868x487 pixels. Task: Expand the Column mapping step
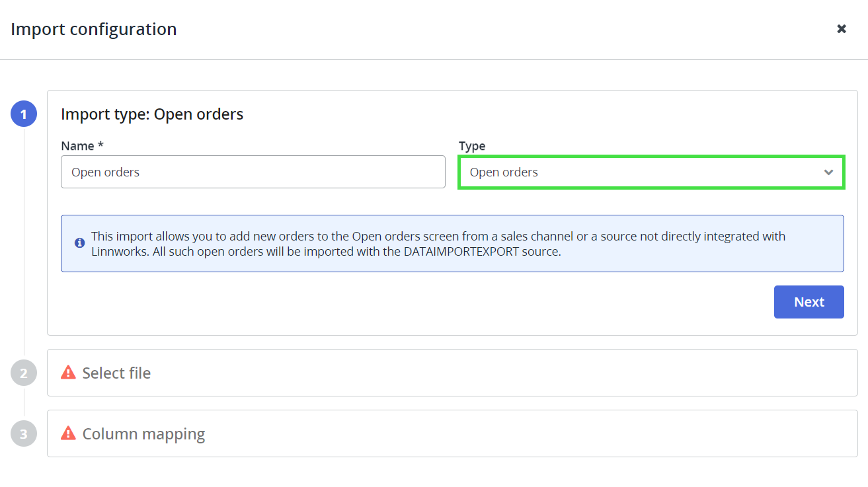pos(143,434)
